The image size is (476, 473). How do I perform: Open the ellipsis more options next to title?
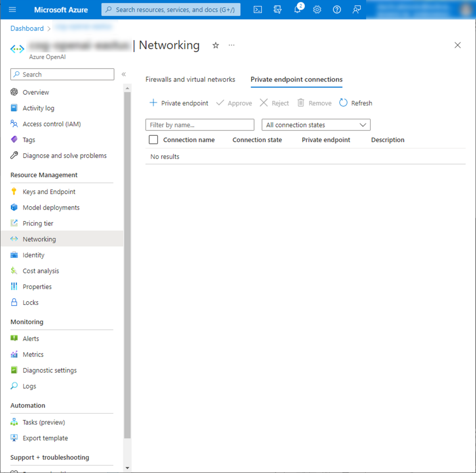(232, 45)
